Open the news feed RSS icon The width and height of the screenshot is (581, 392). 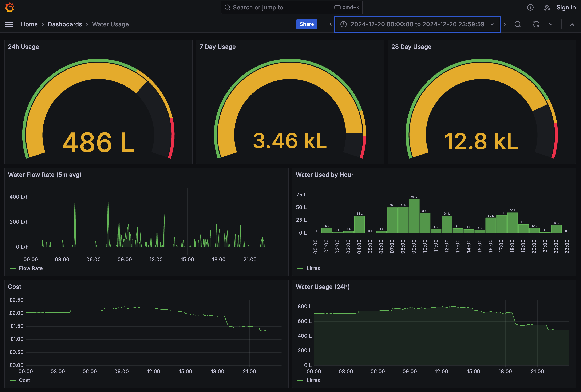[x=547, y=8]
